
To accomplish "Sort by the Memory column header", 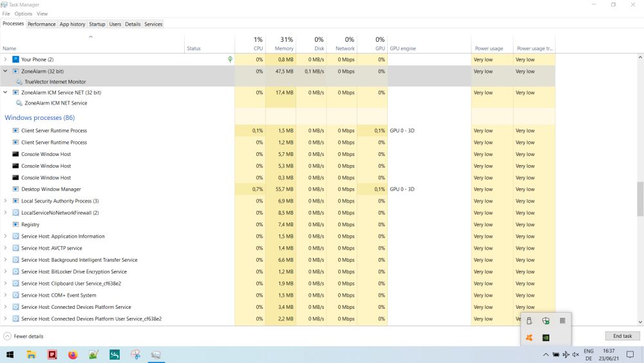I will pyautogui.click(x=281, y=44).
